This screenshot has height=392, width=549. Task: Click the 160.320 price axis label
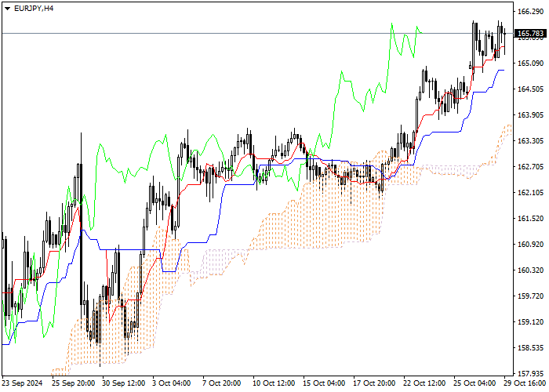530,270
